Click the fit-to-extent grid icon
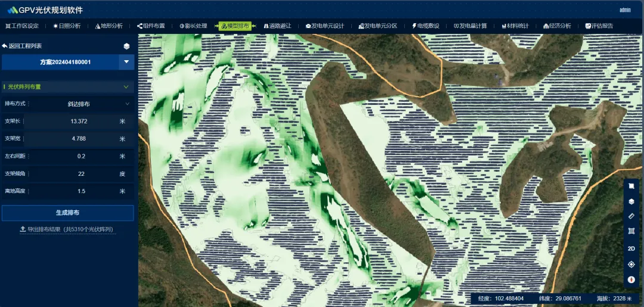The image size is (644, 307). click(631, 231)
